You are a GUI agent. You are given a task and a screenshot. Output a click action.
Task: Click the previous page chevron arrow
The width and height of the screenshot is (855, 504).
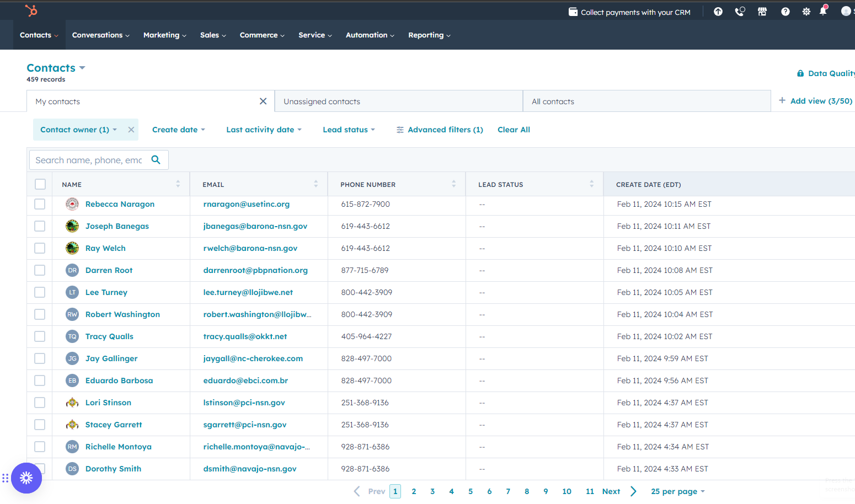point(357,491)
